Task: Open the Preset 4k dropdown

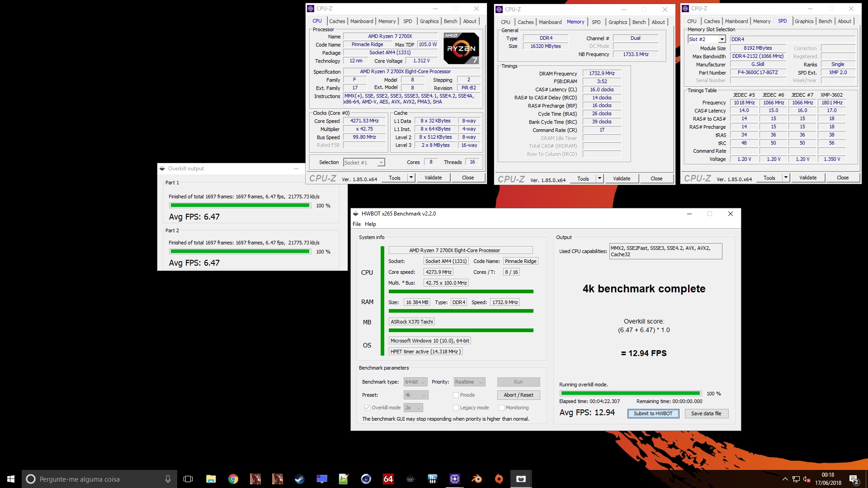Action: (x=415, y=395)
